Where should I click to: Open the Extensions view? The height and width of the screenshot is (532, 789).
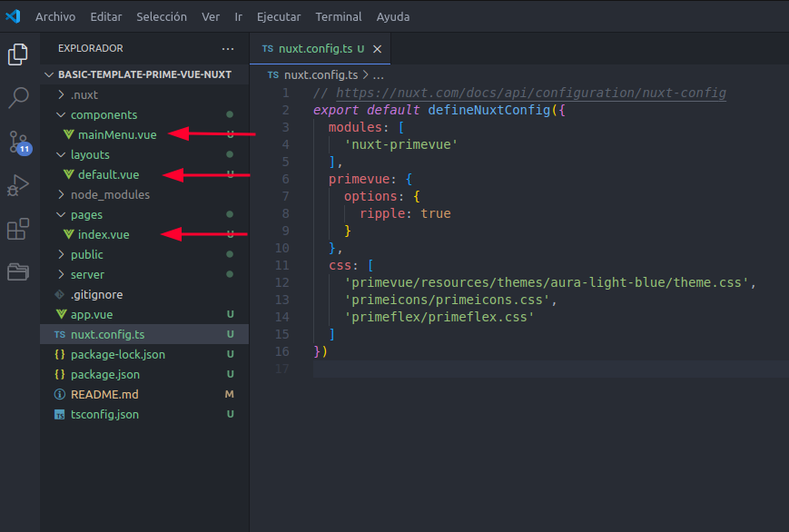18,229
